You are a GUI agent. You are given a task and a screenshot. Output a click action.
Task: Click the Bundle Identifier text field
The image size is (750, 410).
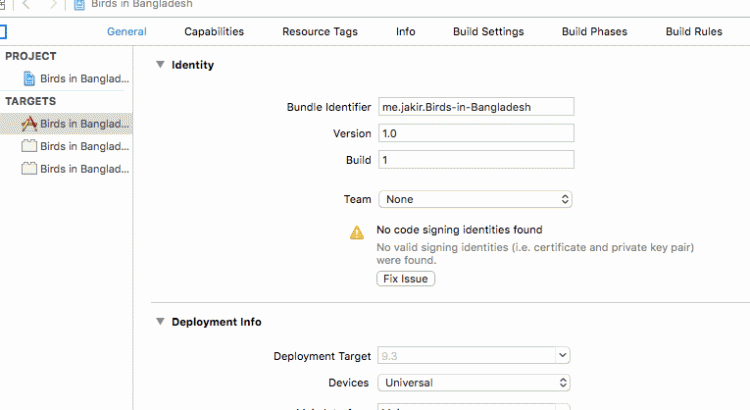pos(474,106)
